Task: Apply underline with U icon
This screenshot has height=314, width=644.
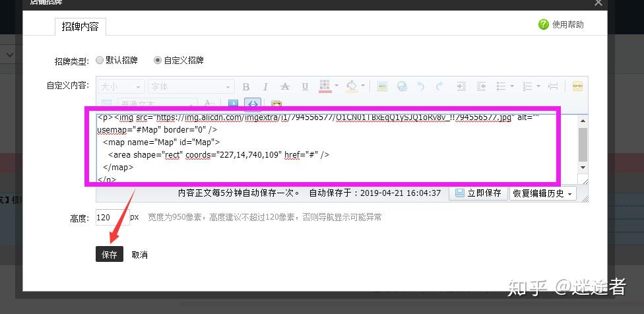Action: [x=305, y=86]
